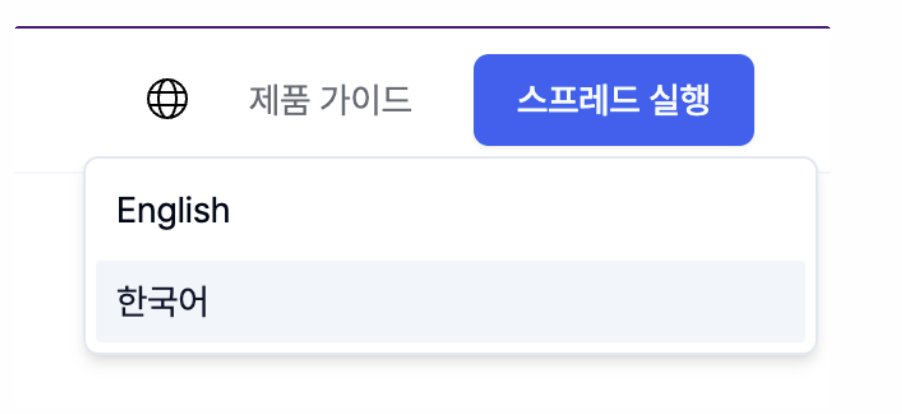Screen dimensions: 902x414
Task: Go to the product guide page
Action: point(330,99)
